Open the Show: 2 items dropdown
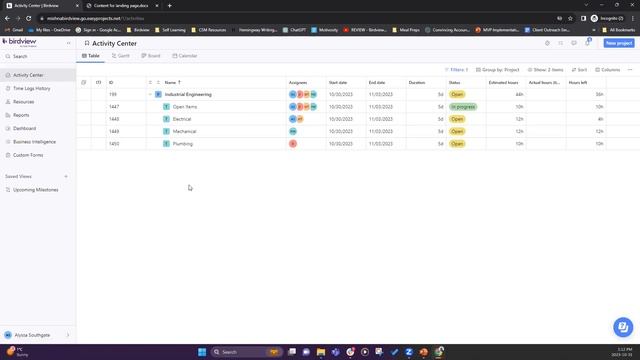Image resolution: width=640 pixels, height=360 pixels. [x=545, y=70]
